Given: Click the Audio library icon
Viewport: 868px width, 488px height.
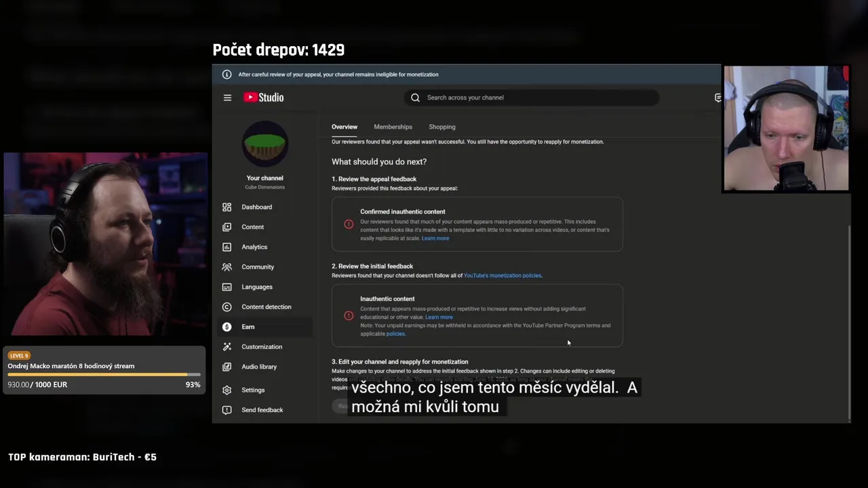Looking at the screenshot, I should pos(226,367).
